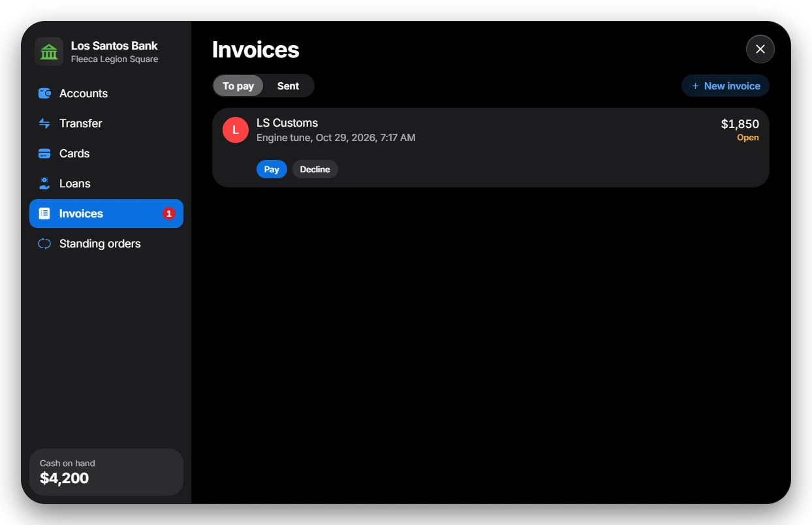This screenshot has height=525, width=812.
Task: Switch to the To pay tab
Action: point(238,86)
